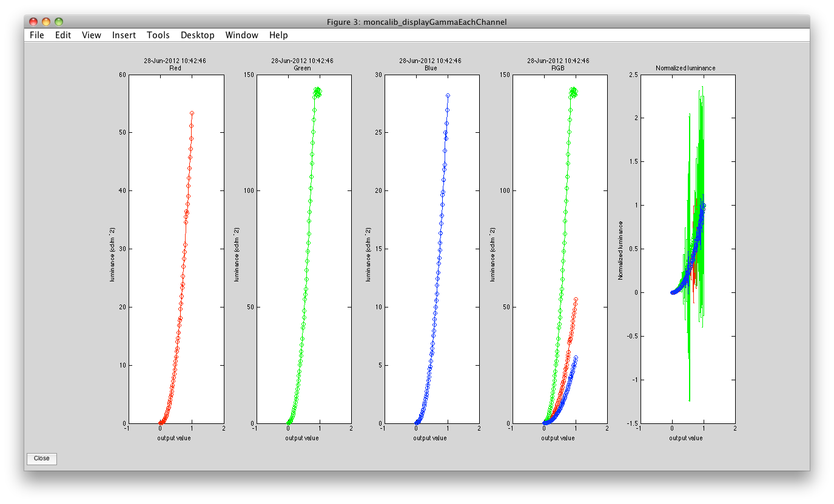Click the yellow minimize window button
Viewport: 834px width, 504px height.
tap(46, 22)
